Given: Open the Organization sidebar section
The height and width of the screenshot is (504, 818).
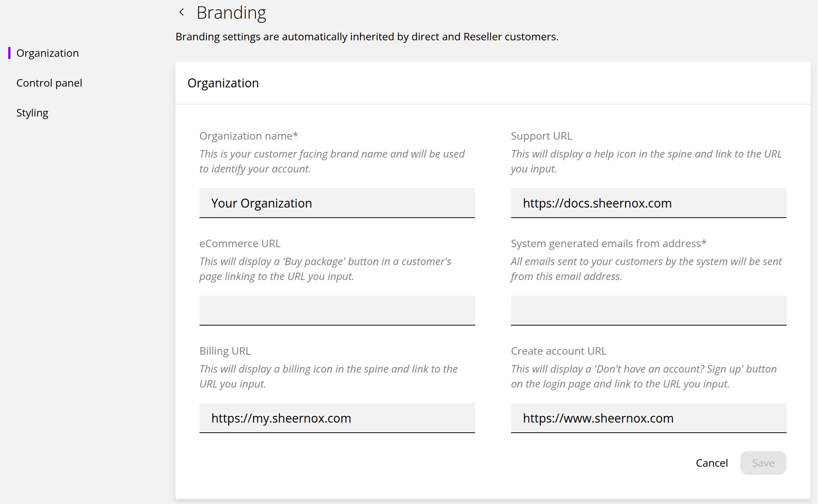Looking at the screenshot, I should tap(47, 53).
